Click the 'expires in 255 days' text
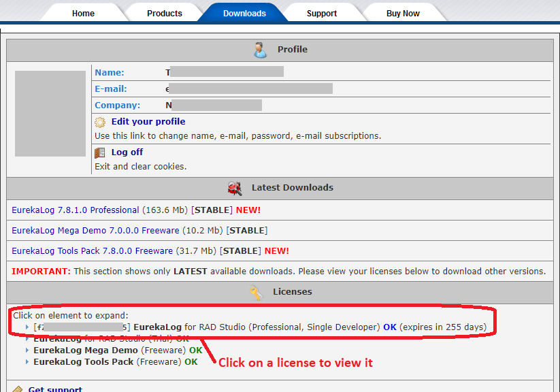This screenshot has height=392, width=560. 443,327
